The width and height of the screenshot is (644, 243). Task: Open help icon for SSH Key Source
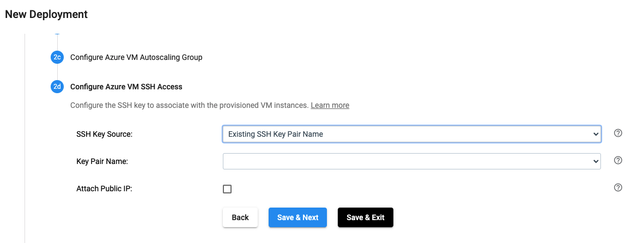click(618, 133)
